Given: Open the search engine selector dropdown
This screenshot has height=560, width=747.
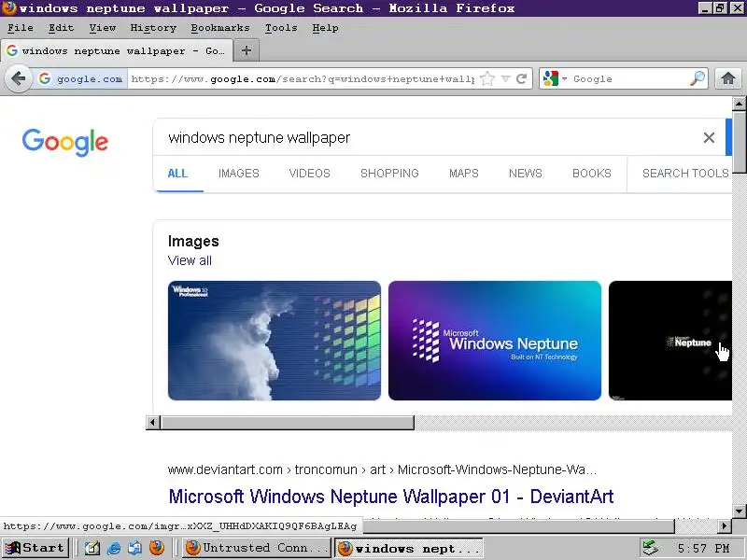Looking at the screenshot, I should click(x=555, y=78).
